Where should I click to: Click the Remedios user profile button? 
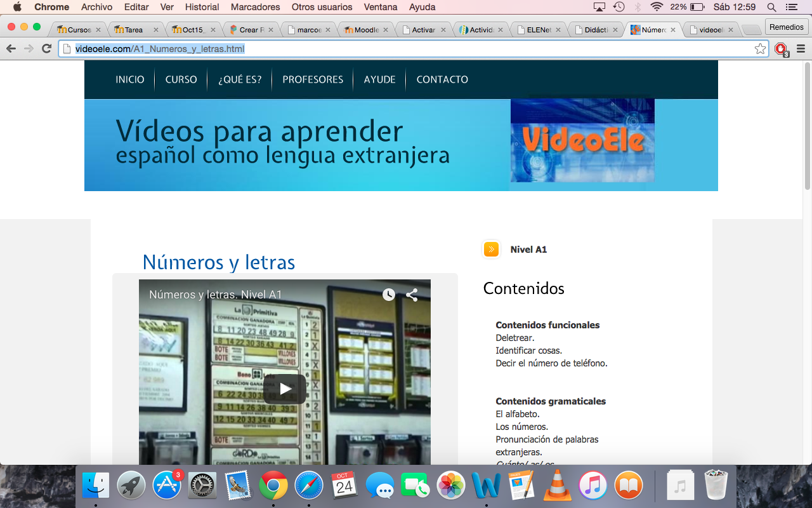786,27
